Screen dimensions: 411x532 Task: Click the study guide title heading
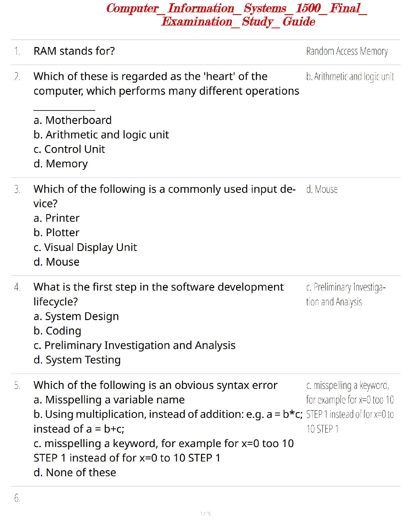tap(237, 15)
